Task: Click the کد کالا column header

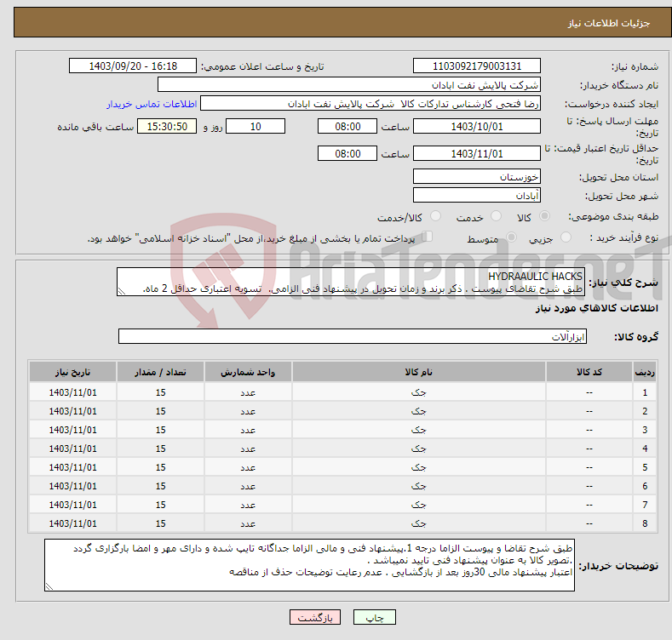Action: [x=589, y=372]
